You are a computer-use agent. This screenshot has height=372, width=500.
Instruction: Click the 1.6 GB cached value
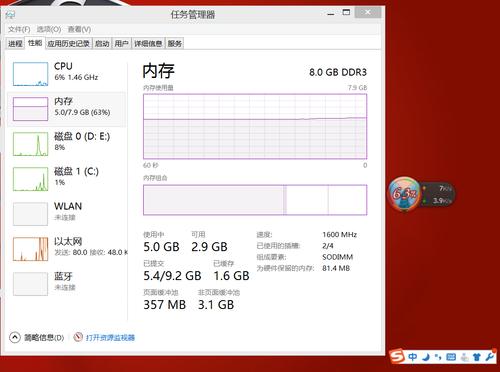232,276
